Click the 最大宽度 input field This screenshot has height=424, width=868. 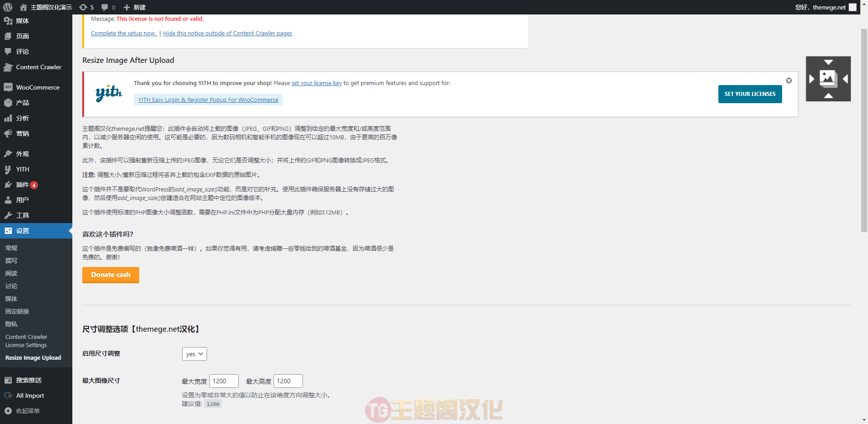tap(224, 381)
